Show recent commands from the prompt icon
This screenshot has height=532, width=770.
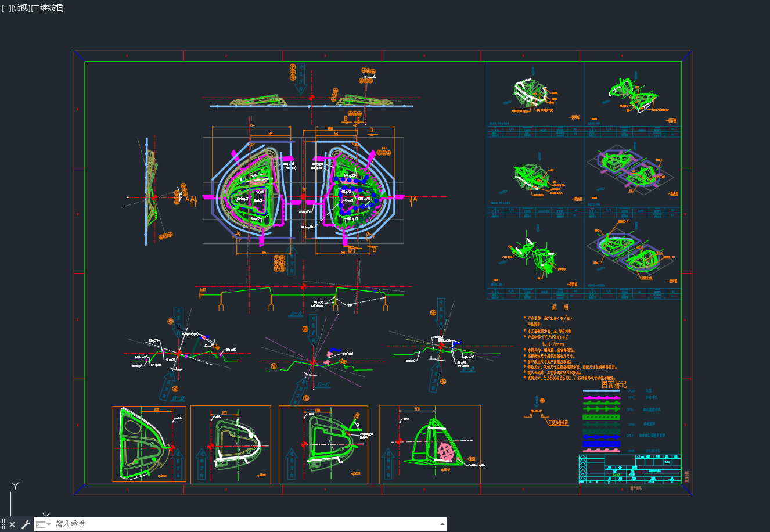pyautogui.click(x=43, y=524)
